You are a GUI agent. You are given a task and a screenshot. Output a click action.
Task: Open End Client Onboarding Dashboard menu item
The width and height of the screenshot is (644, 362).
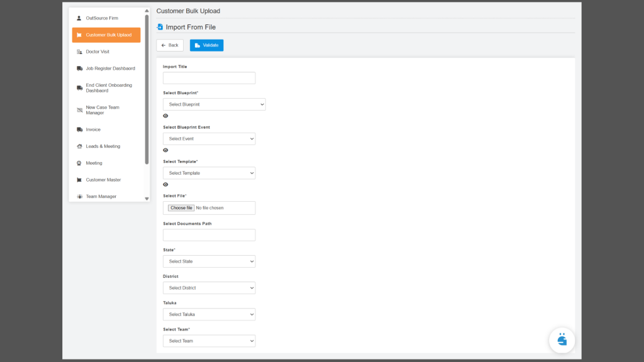tap(109, 88)
